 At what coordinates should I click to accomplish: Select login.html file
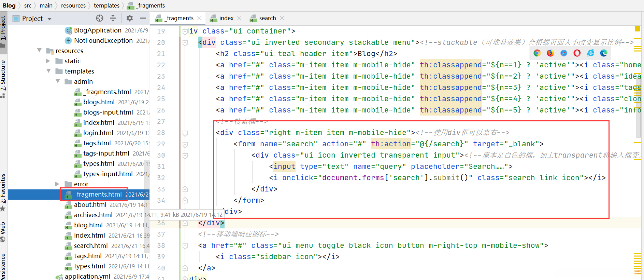pos(98,133)
